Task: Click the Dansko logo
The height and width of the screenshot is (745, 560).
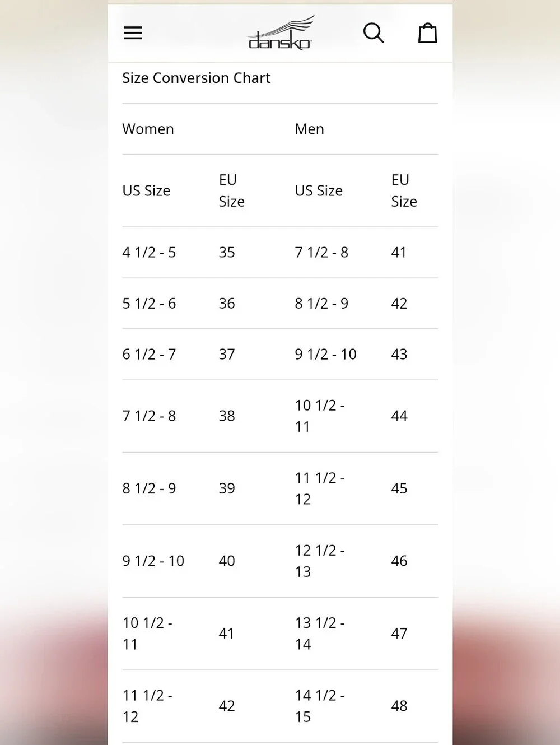Action: (281, 34)
